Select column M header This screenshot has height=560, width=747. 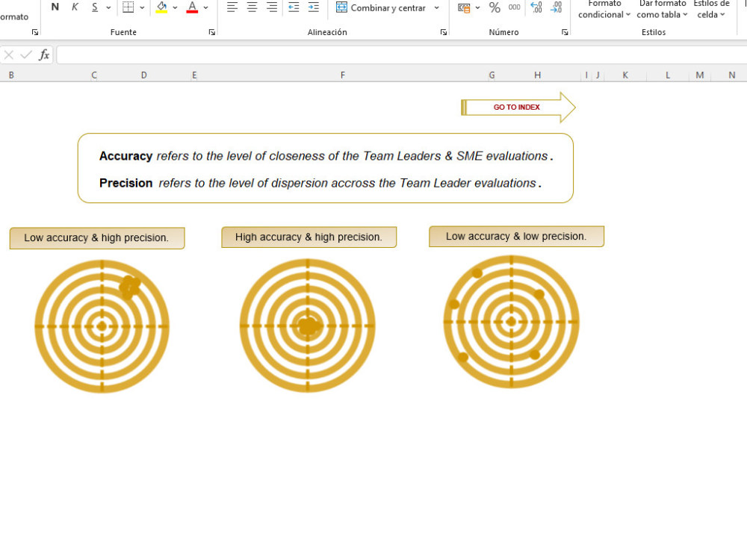point(700,75)
